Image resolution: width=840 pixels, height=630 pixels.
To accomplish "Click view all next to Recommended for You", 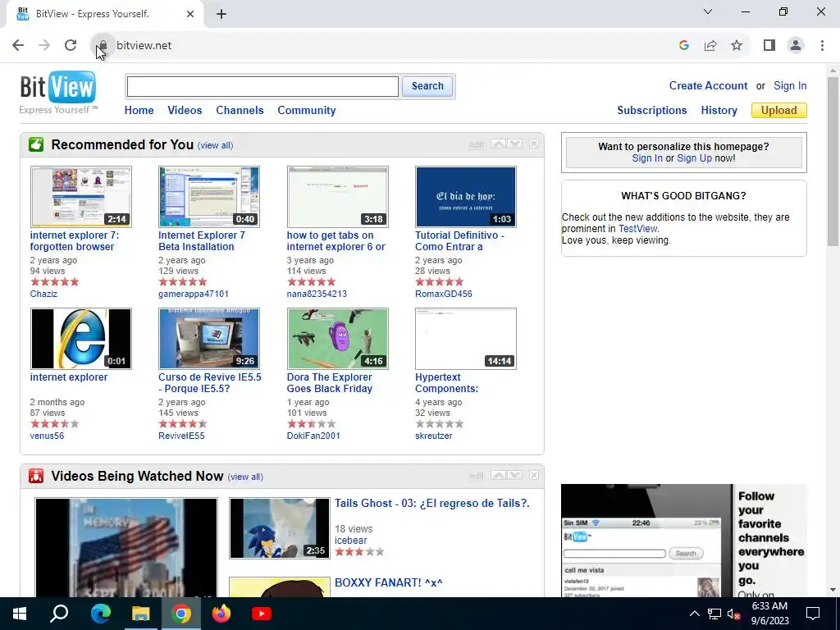I will 215,145.
